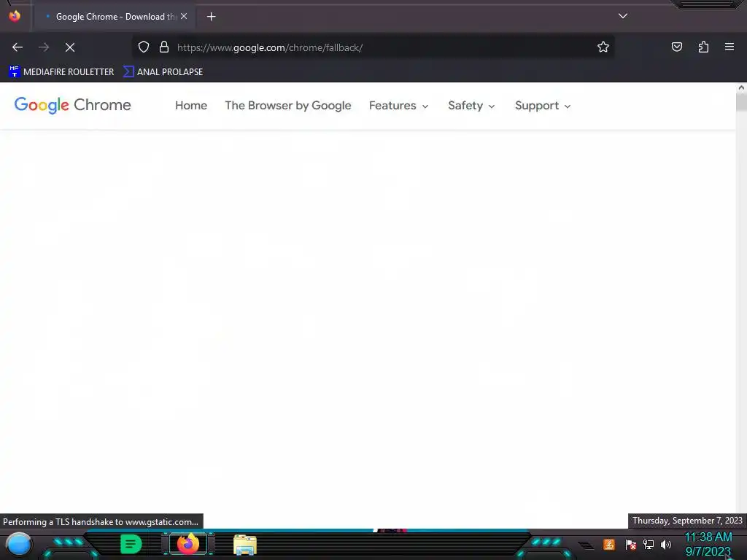Open the Windows Start orb
Image resolution: width=747 pixels, height=560 pixels.
19,544
